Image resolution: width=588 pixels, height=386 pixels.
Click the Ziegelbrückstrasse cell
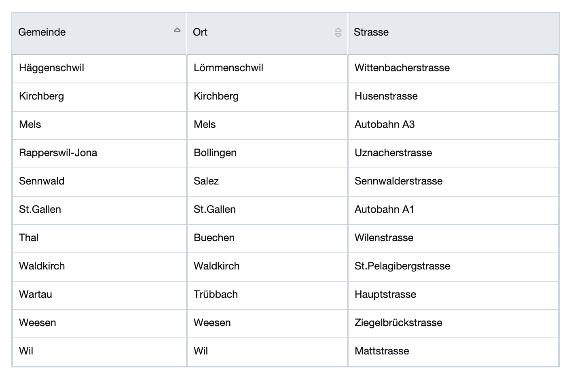pyautogui.click(x=453, y=324)
